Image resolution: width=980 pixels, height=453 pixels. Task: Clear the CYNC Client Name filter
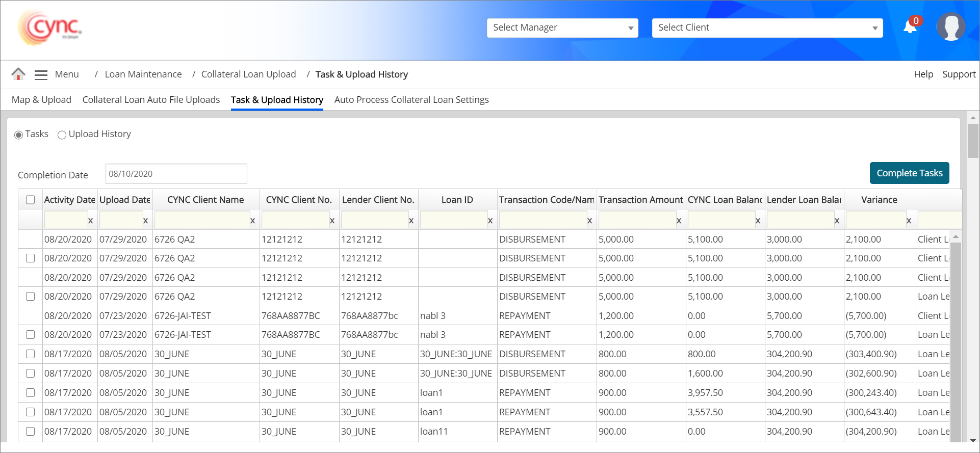(252, 221)
